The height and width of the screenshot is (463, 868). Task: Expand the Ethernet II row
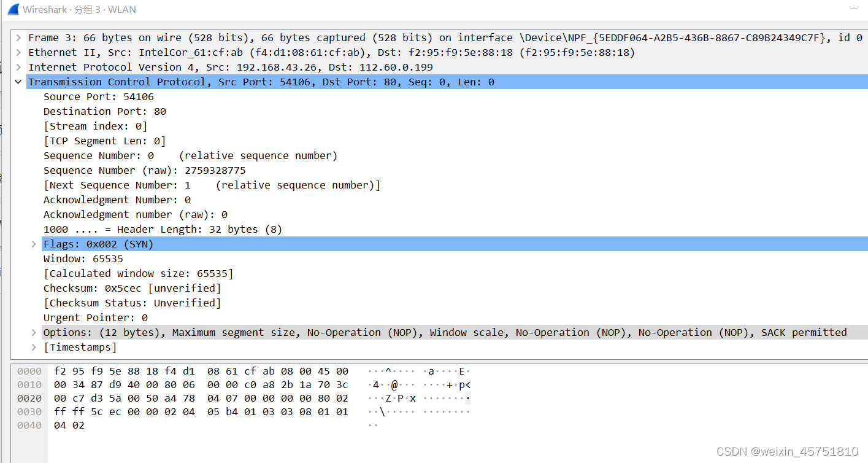18,52
